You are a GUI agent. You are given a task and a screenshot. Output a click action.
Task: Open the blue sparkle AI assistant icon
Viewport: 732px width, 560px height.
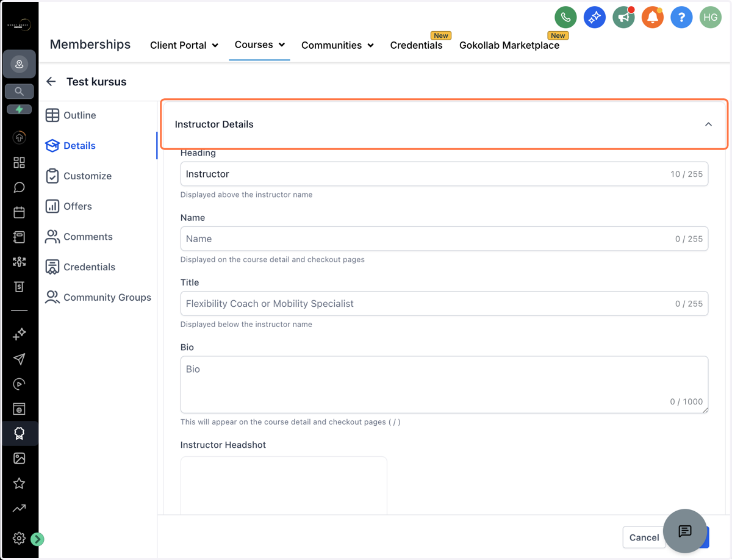(594, 18)
